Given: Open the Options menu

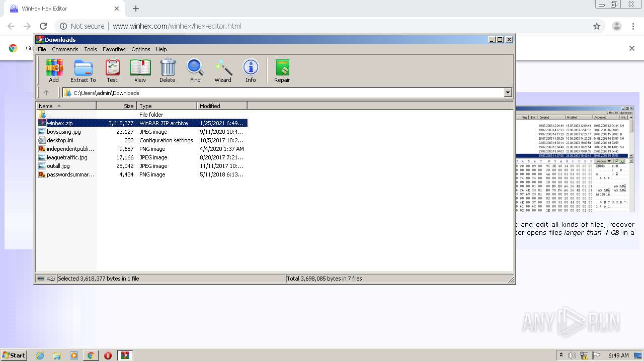Looking at the screenshot, I should point(141,49).
